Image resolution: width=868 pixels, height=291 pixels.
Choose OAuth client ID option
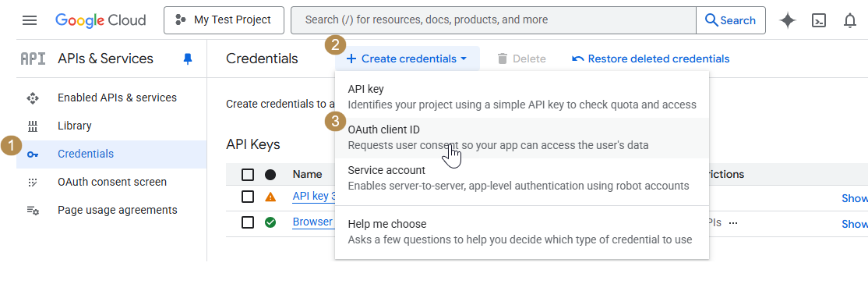521,137
